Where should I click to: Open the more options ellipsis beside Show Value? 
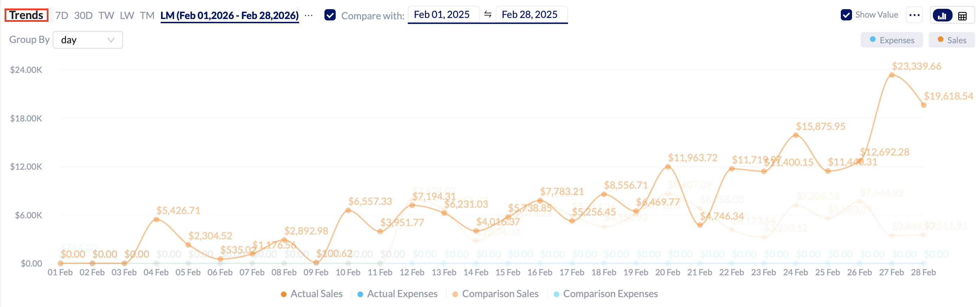coord(914,15)
